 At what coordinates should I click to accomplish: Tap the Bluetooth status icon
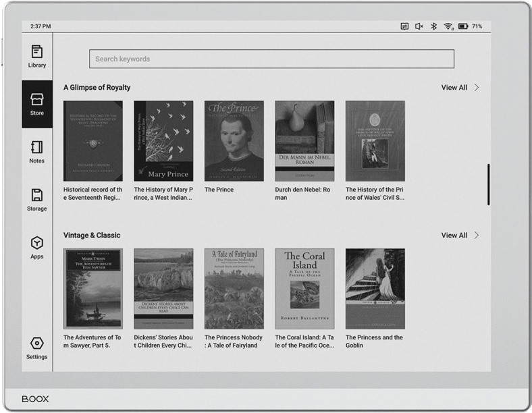pyautogui.click(x=433, y=26)
